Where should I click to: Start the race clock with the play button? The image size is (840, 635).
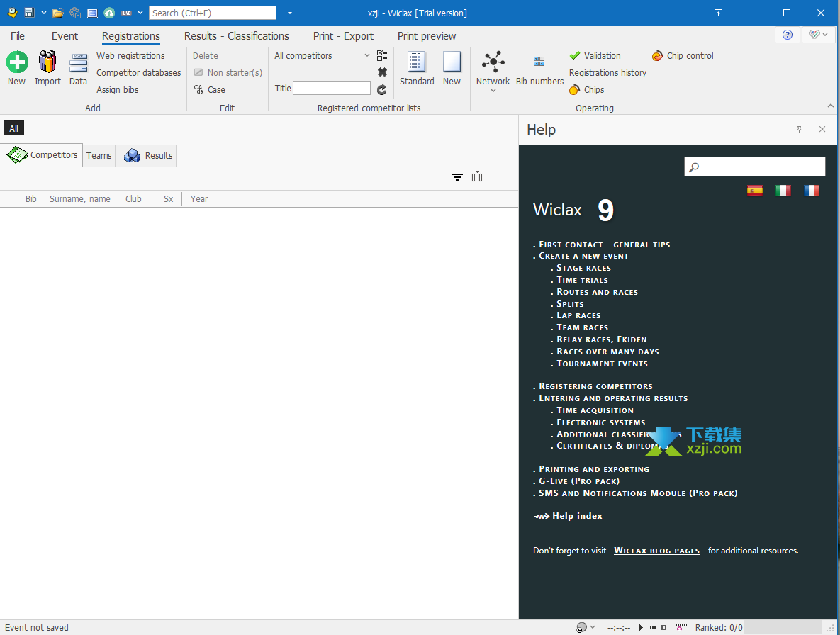[x=642, y=627]
